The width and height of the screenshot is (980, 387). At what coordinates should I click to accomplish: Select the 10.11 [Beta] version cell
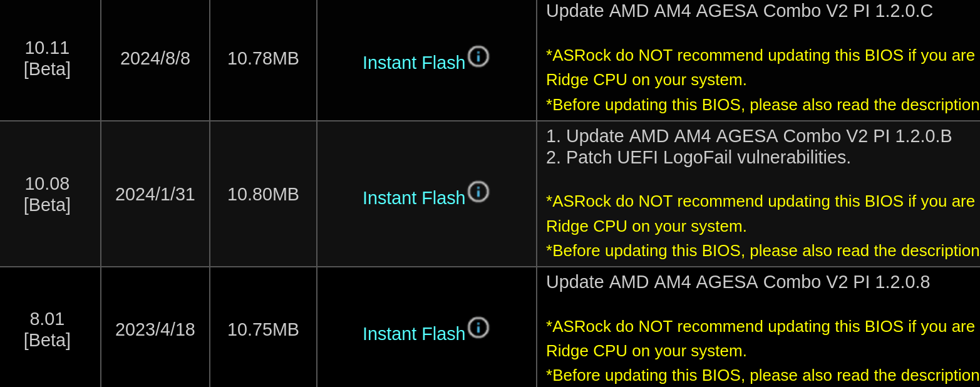(x=47, y=58)
